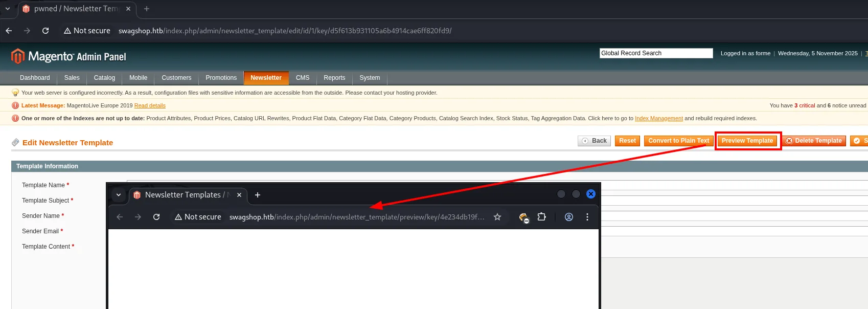Click the Reset button
The width and height of the screenshot is (868, 309).
pos(627,141)
